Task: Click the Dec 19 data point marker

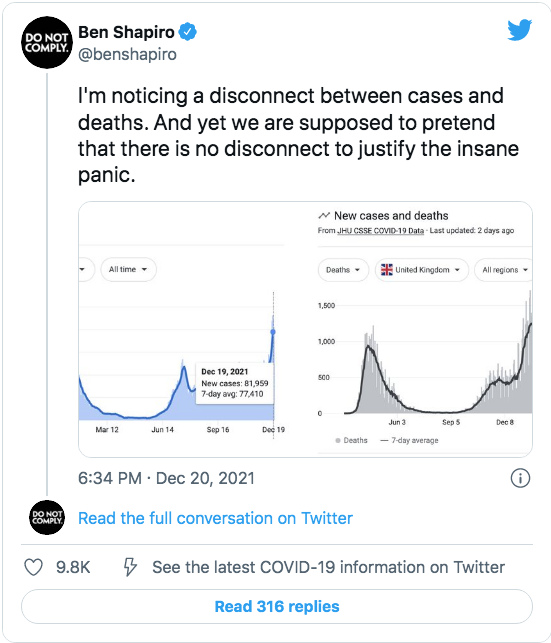Action: click(273, 332)
